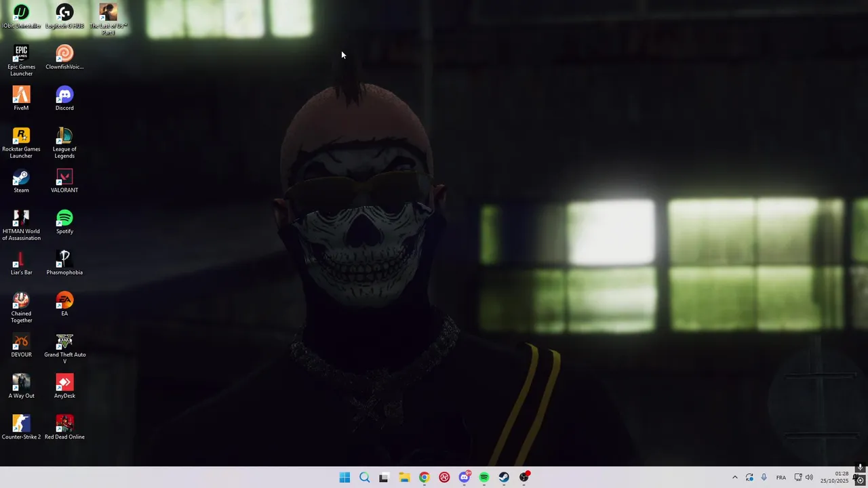Select the Grand Theft Auto V icon

64,348
